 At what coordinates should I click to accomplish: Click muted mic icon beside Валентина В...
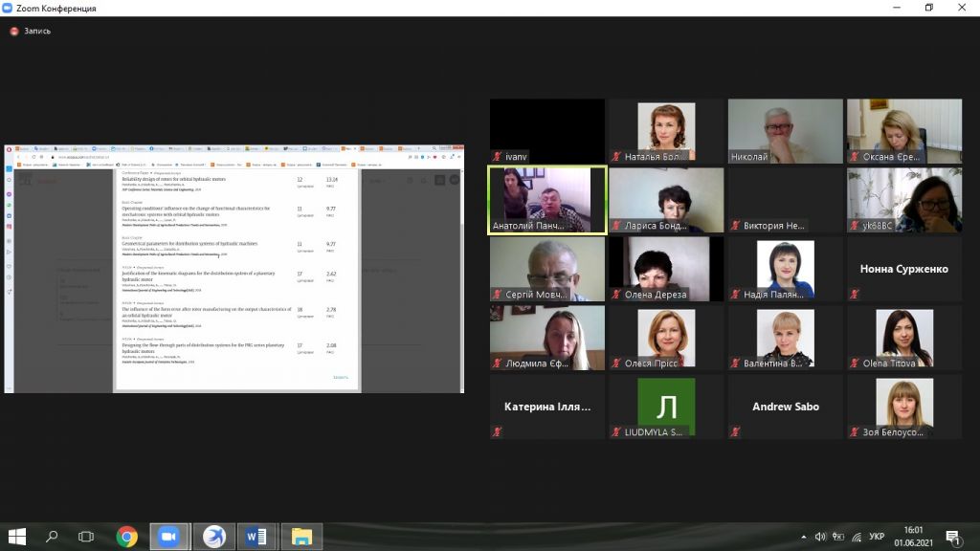[x=736, y=363]
